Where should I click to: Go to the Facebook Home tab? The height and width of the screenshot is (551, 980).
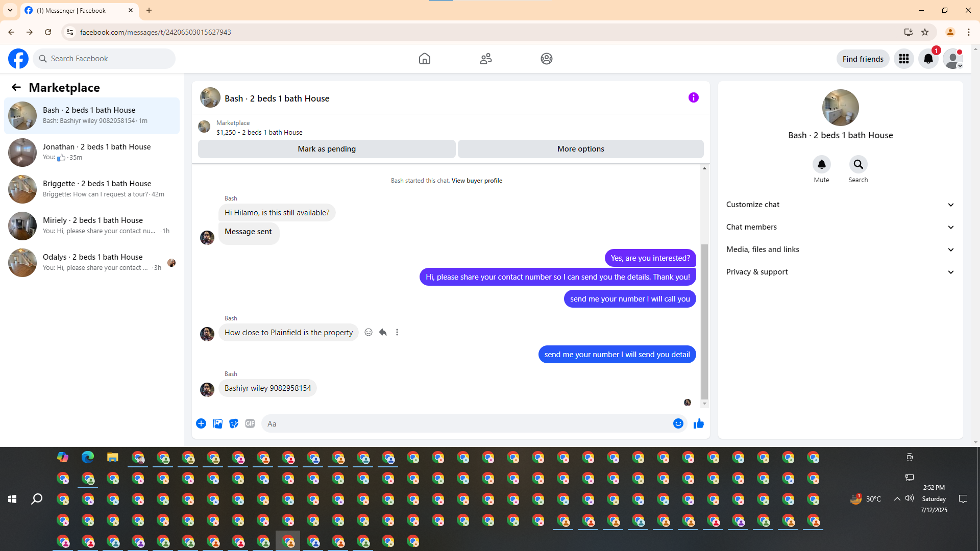coord(424,59)
